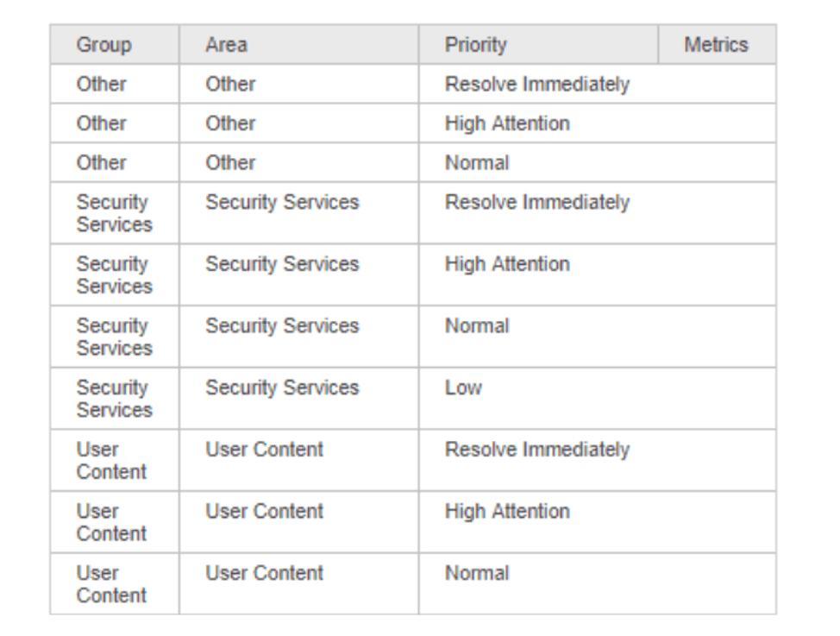Select User Content row marked Normal
Screen dimensions: 840x636
pos(413,583)
